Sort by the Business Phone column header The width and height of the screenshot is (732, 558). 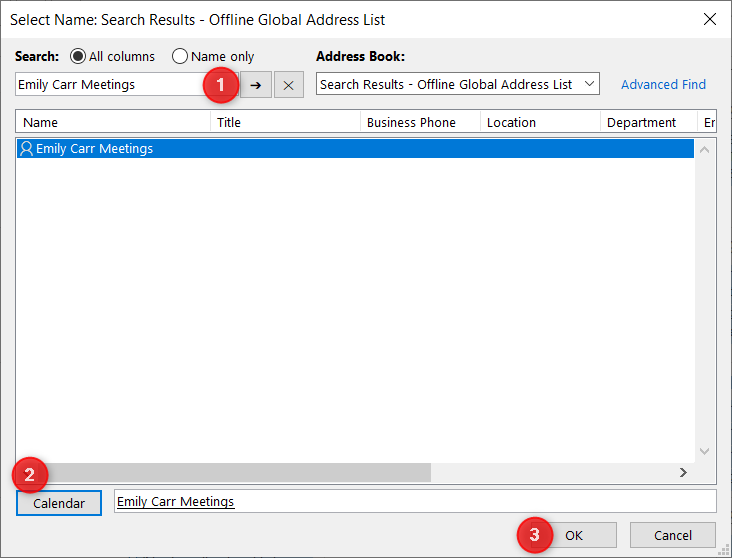[x=420, y=122]
